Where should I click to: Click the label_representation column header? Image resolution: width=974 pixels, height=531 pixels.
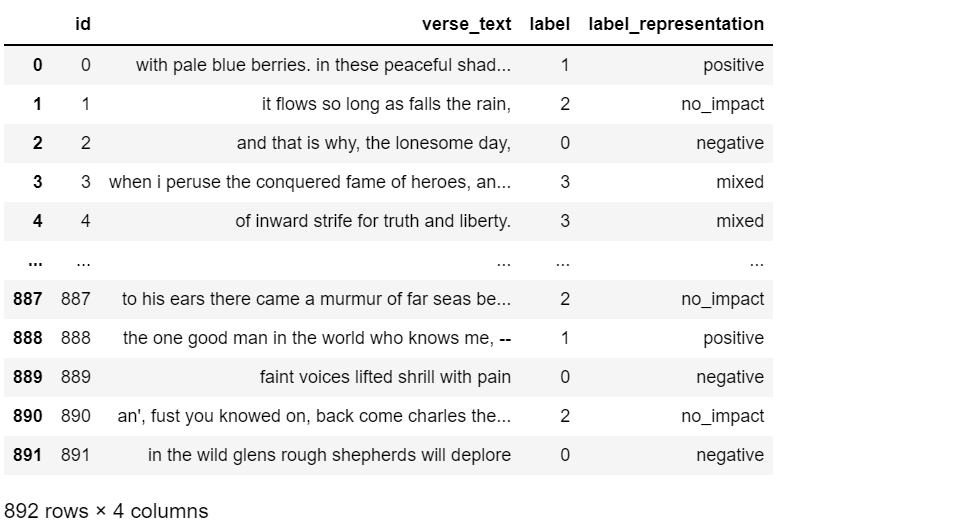[x=676, y=24]
